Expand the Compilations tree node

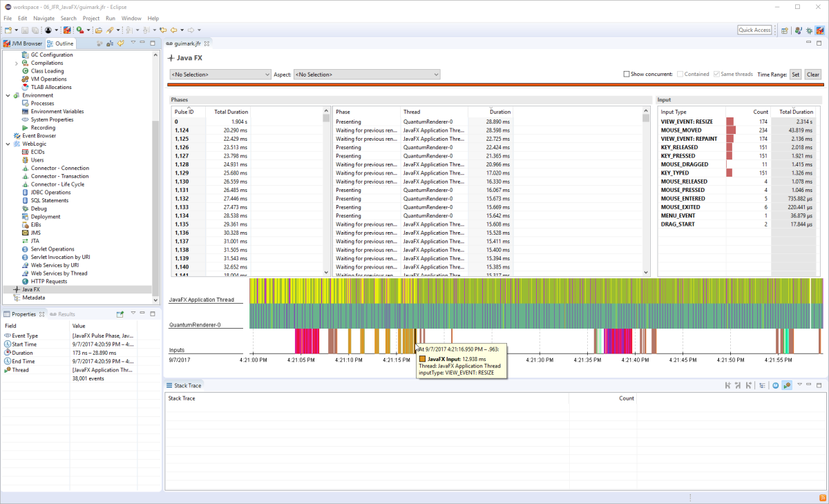pos(17,63)
